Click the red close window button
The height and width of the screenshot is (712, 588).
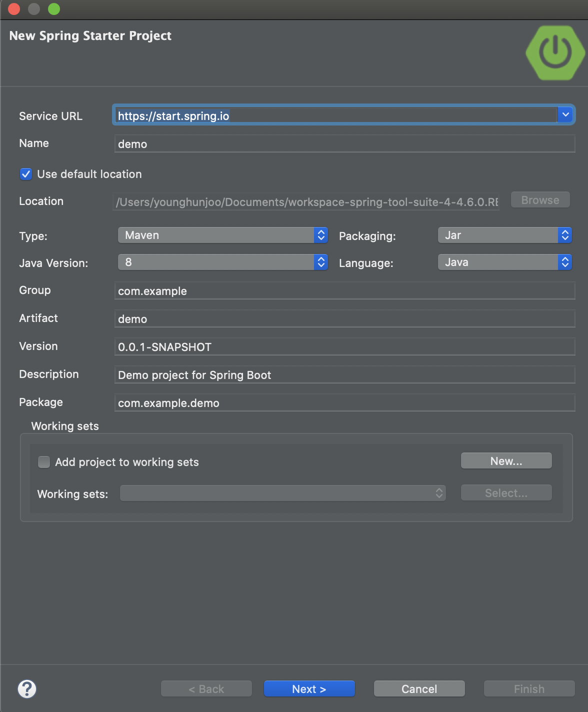pyautogui.click(x=14, y=9)
